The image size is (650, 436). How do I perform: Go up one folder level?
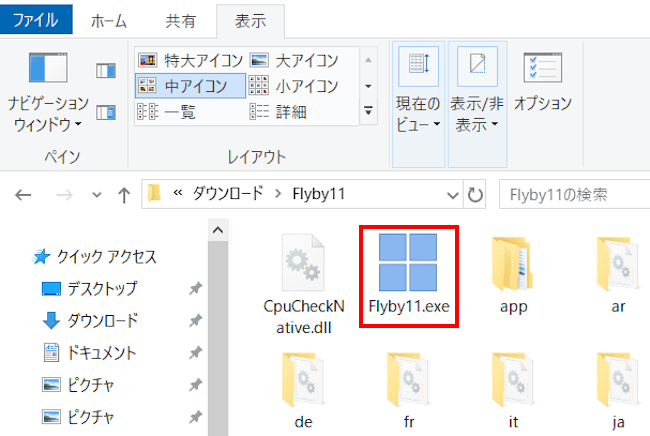[x=124, y=194]
